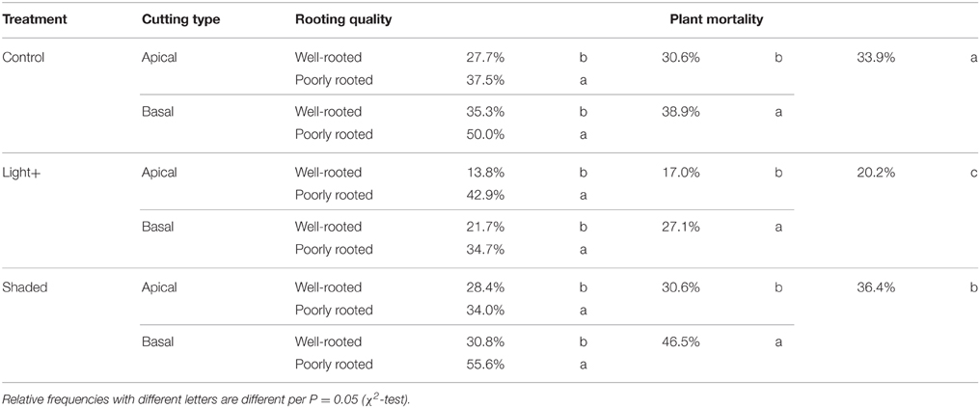
Task: Click the χ²-test footnote text
Action: coord(386,397)
